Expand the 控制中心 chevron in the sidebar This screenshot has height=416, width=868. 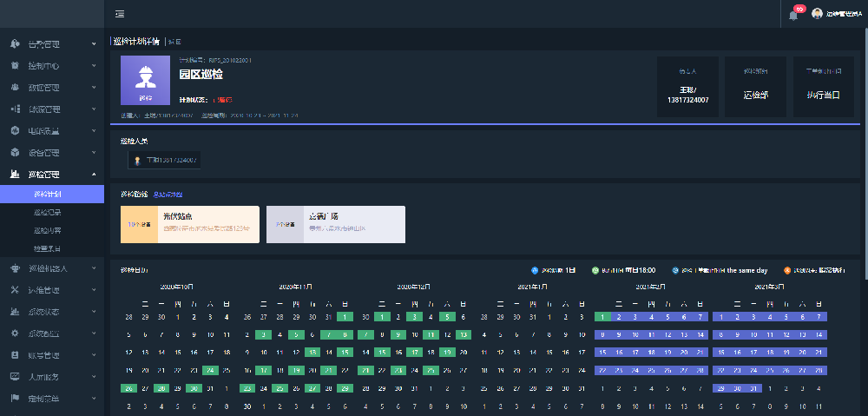click(94, 65)
